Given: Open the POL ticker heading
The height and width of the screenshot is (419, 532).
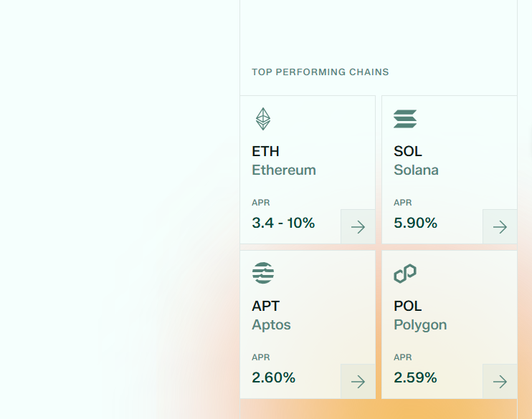Looking at the screenshot, I should point(408,306).
